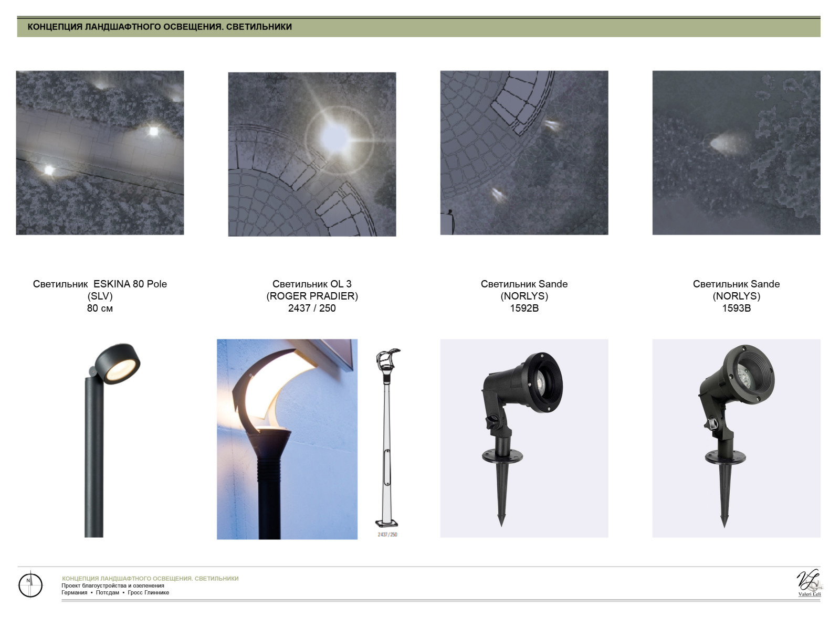The width and height of the screenshot is (840, 618).
Task: Open the OL 3 lantern photo on blue wall
Action: click(x=287, y=439)
